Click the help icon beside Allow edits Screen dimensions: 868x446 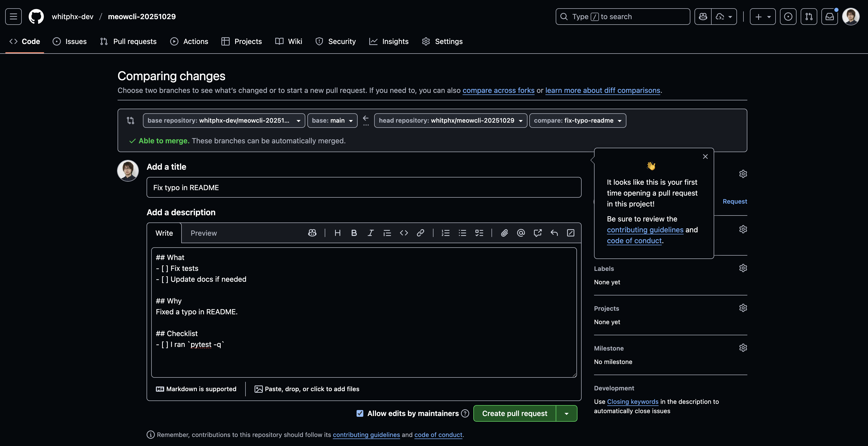click(x=465, y=413)
